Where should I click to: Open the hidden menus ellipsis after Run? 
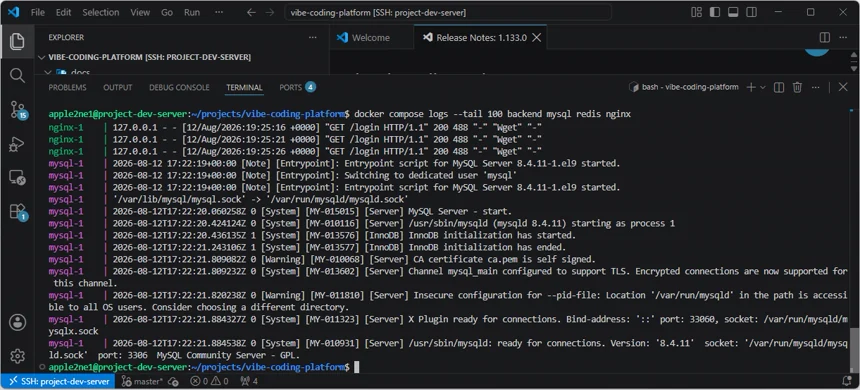click(219, 12)
